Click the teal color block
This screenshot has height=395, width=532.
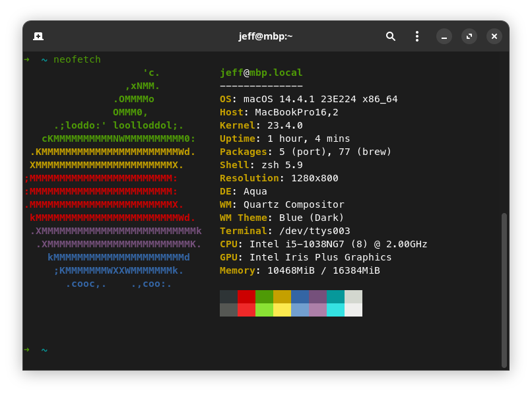pos(335,297)
